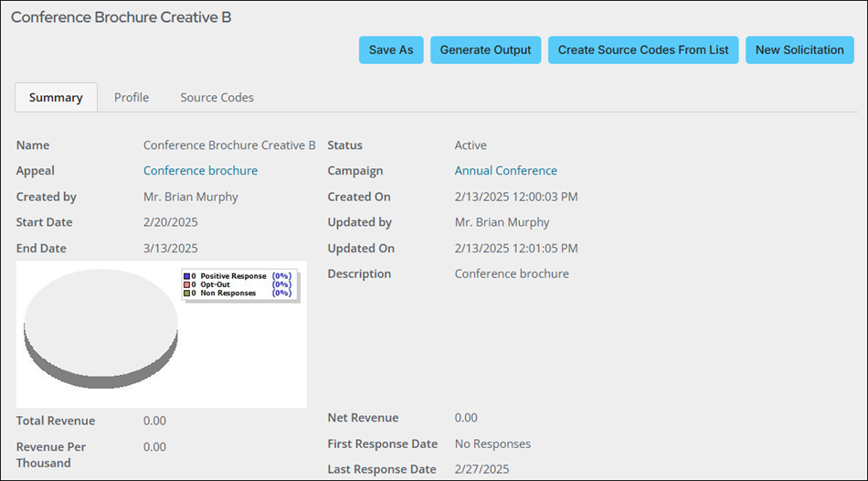Click the Positive Response legend label

point(233,276)
